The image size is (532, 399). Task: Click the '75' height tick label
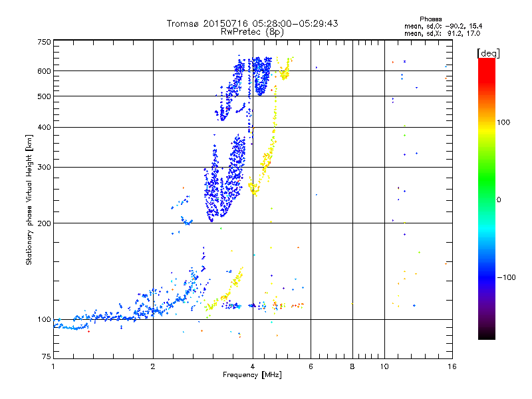pos(47,356)
